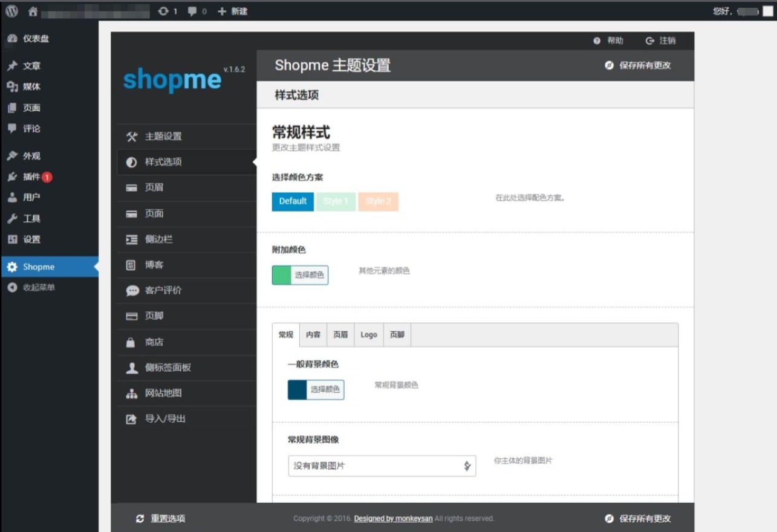The height and width of the screenshot is (532, 777).
Task: Open the updates icon showing 1
Action: [x=167, y=11]
